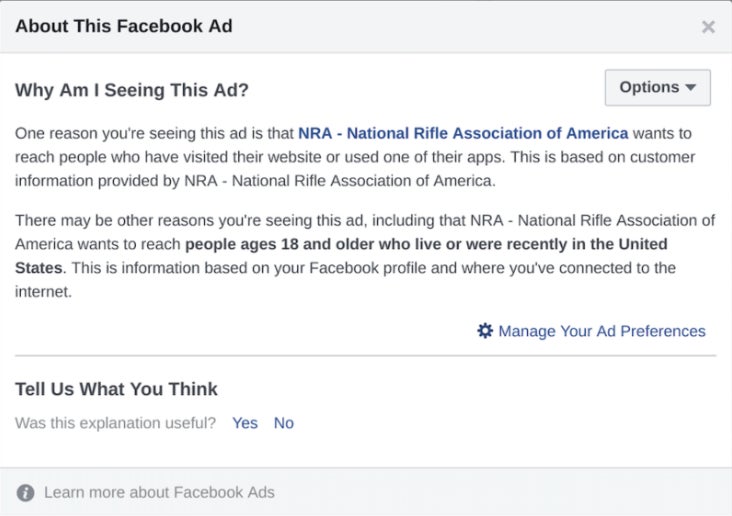Open Manage Your Ad Preferences link text
The height and width of the screenshot is (516, 732).
point(602,331)
